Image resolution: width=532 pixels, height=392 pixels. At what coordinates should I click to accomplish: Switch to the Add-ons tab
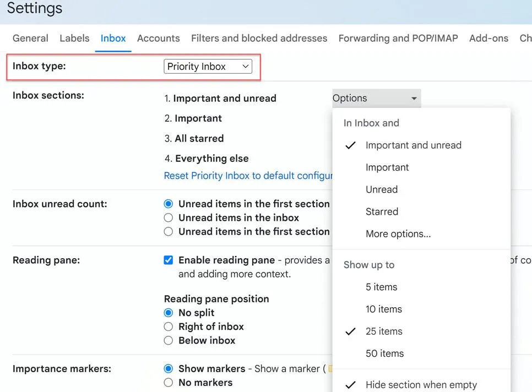click(x=488, y=38)
